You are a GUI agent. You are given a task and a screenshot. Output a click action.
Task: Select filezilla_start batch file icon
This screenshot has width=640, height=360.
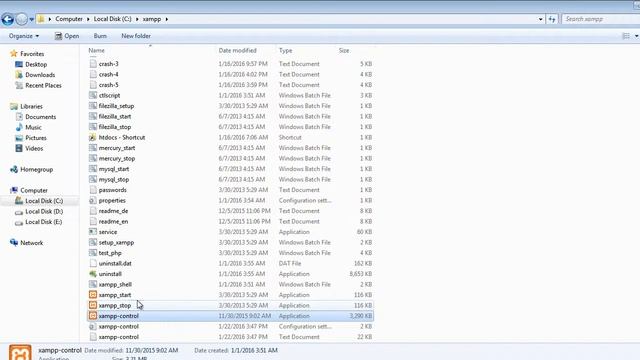[93, 116]
